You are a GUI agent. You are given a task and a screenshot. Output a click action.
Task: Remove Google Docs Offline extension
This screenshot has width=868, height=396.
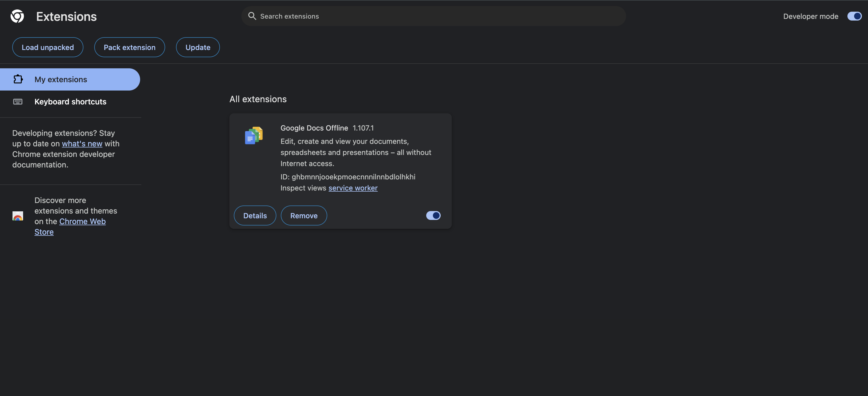(x=304, y=215)
